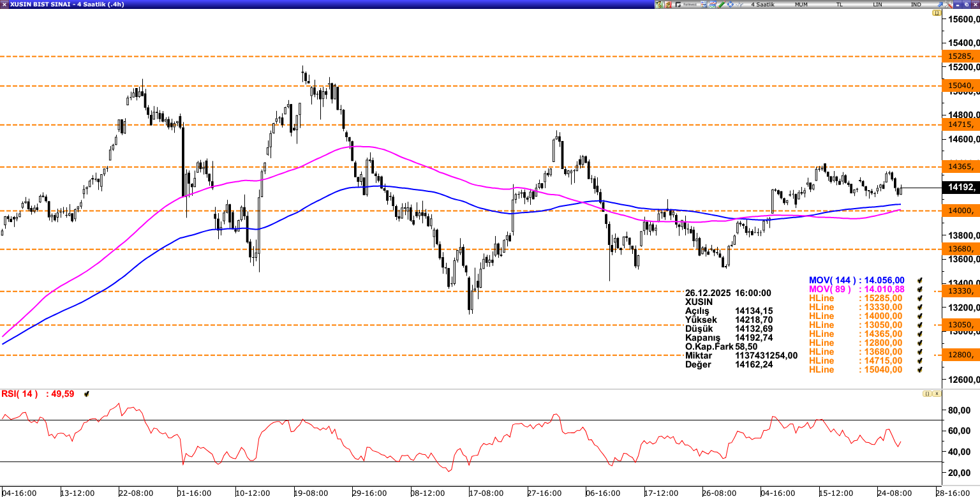Click the IND indicators menu
This screenshot has width=980, height=497.
click(x=916, y=4)
